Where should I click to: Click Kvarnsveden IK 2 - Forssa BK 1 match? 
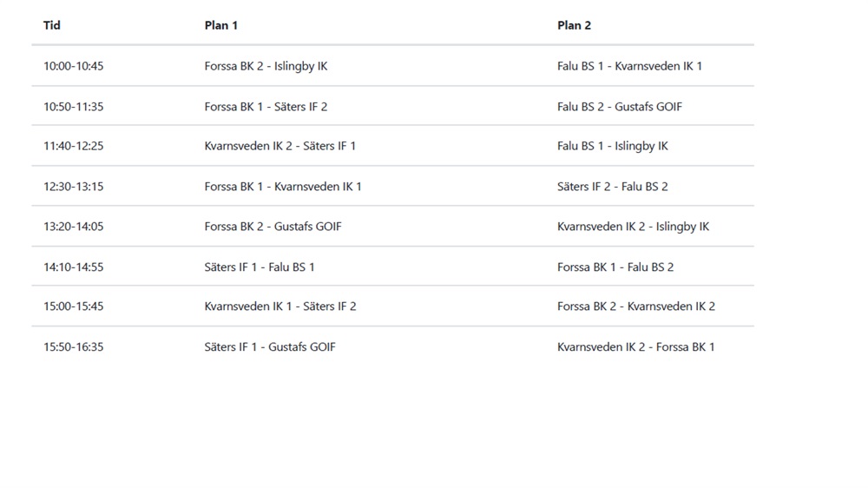pos(635,346)
